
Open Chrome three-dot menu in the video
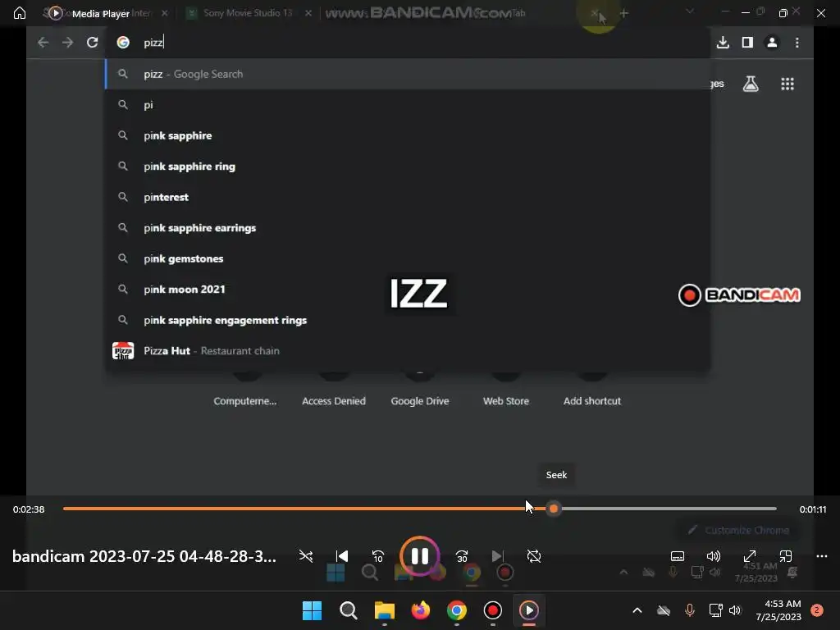[797, 43]
